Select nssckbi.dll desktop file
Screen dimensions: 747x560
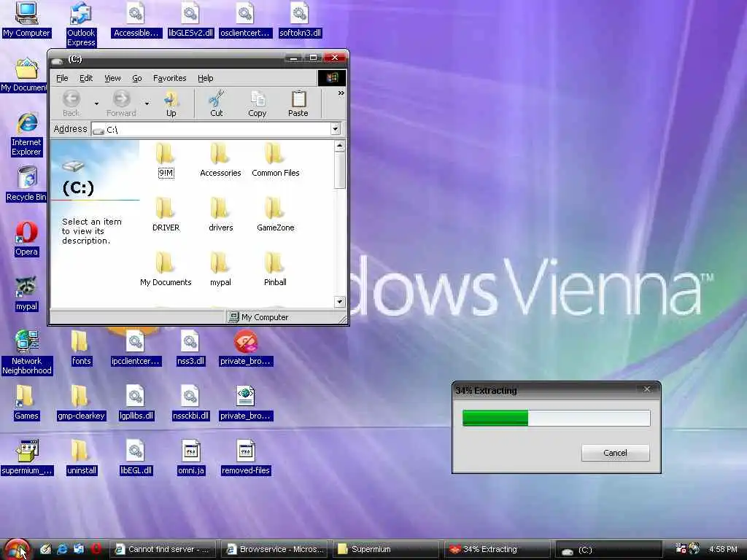[190, 402]
